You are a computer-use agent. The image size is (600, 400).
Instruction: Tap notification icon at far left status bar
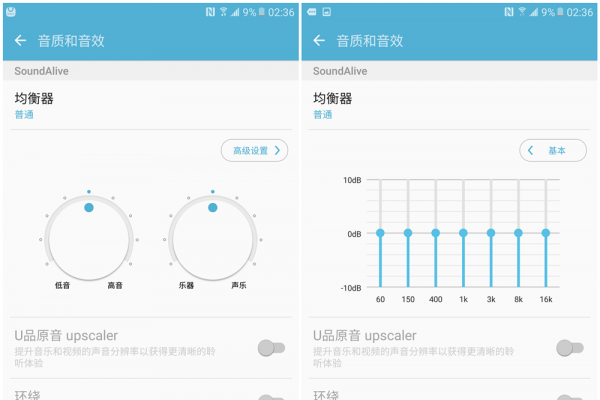(x=10, y=12)
